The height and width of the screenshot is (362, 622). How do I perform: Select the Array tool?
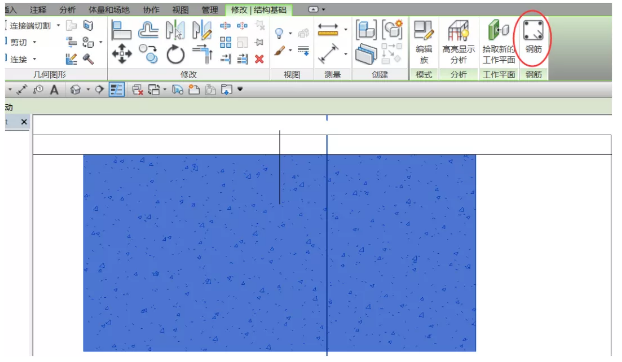click(225, 42)
